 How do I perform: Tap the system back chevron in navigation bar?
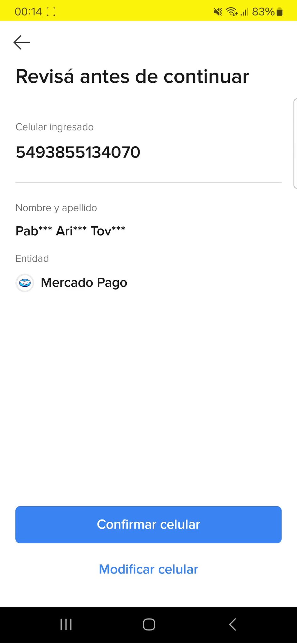point(233,625)
